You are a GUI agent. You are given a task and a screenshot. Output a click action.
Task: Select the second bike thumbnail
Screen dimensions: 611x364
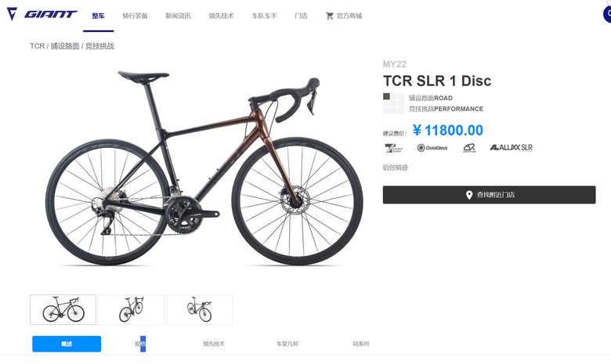tap(132, 309)
